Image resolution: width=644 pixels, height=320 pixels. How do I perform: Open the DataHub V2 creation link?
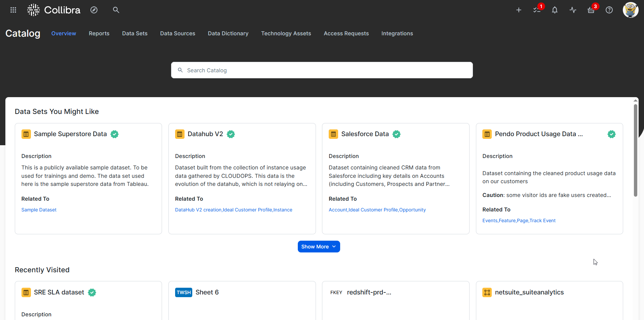[x=198, y=210]
